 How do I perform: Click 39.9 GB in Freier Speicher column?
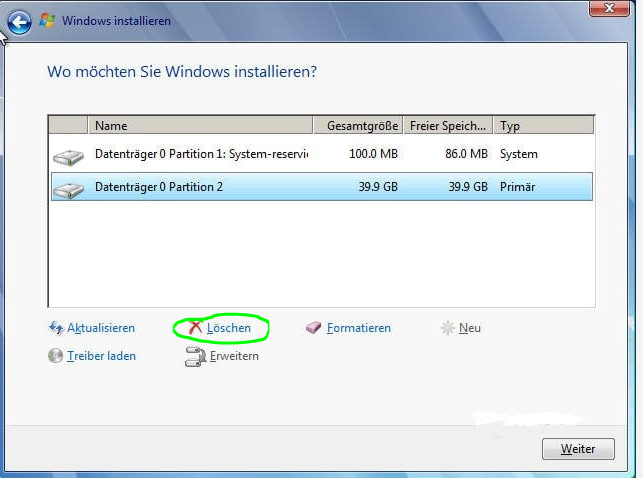point(468,187)
